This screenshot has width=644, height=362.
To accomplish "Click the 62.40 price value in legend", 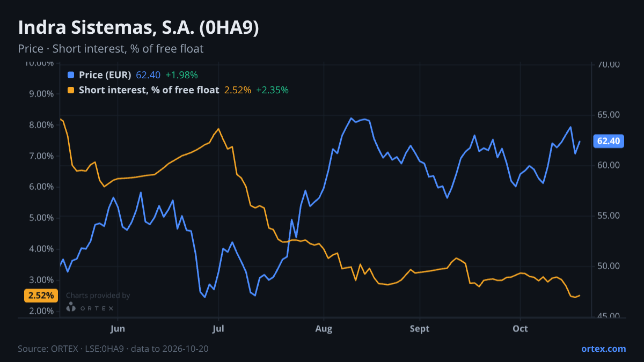I will pos(148,75).
